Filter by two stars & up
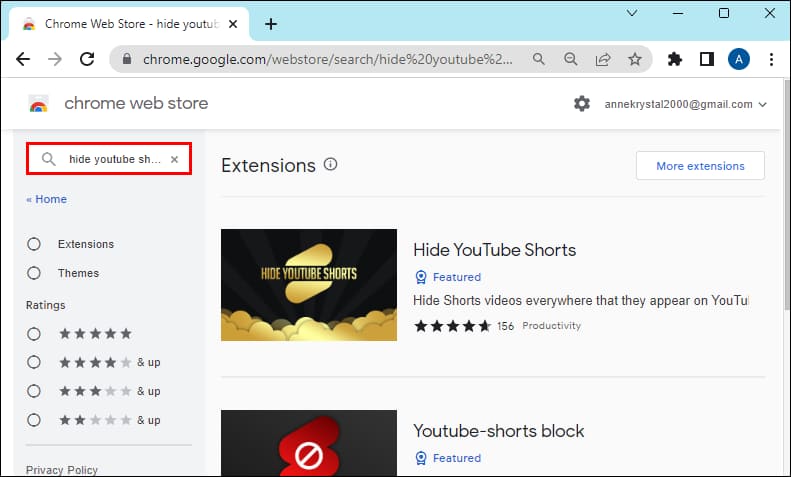This screenshot has height=477, width=791. pos(34,420)
